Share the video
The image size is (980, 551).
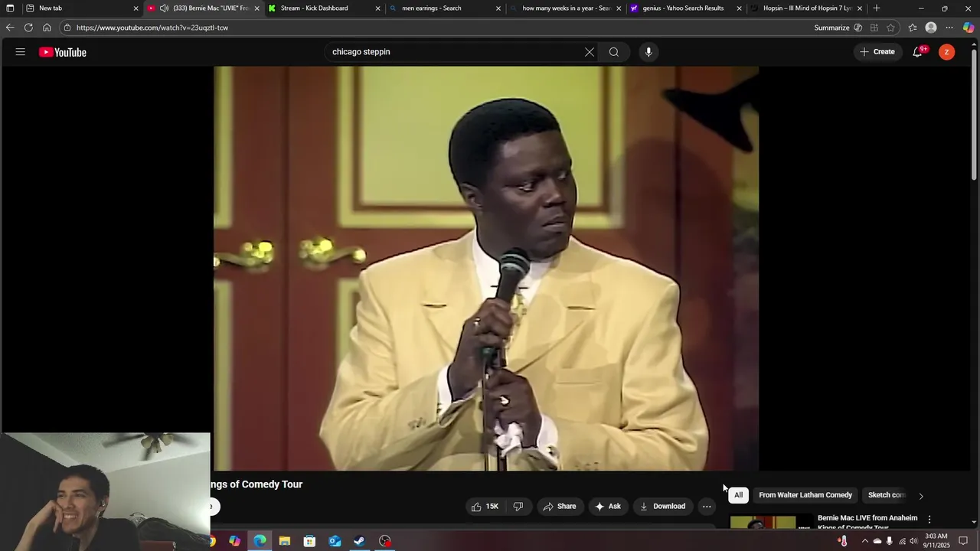click(560, 507)
